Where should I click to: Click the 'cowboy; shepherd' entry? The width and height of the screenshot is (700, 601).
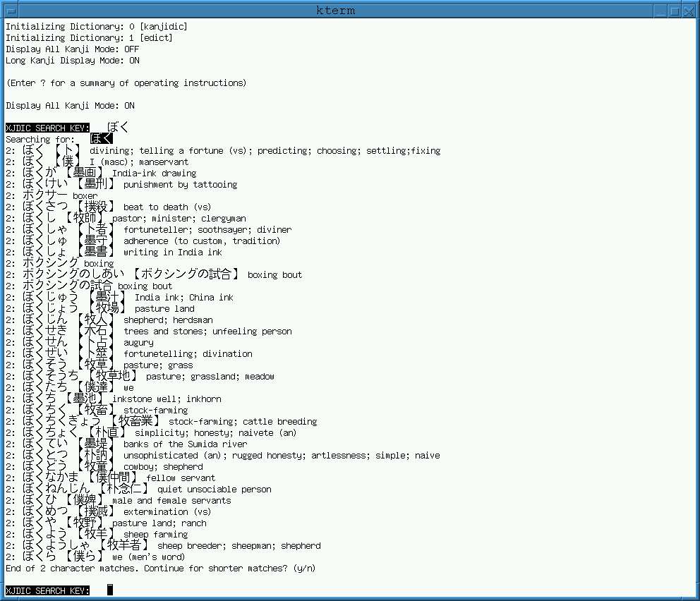163,467
